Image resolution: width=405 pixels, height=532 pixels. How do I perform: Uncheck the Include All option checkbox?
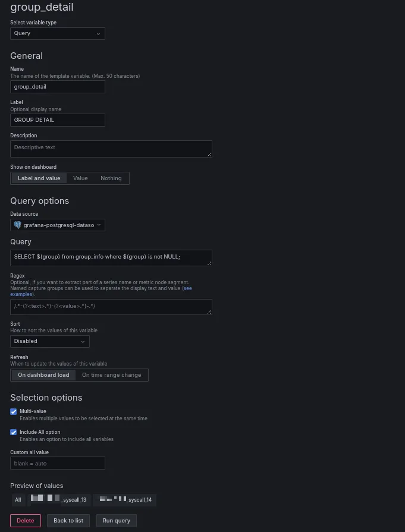[14, 432]
